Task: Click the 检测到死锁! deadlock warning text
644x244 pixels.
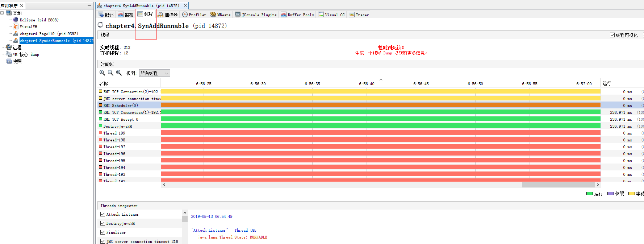Action: click(x=391, y=47)
